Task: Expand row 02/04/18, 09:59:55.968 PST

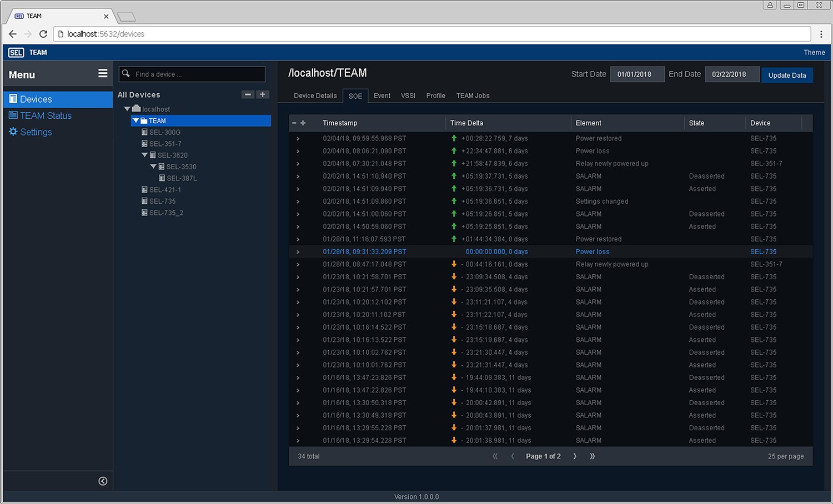Action: point(298,138)
